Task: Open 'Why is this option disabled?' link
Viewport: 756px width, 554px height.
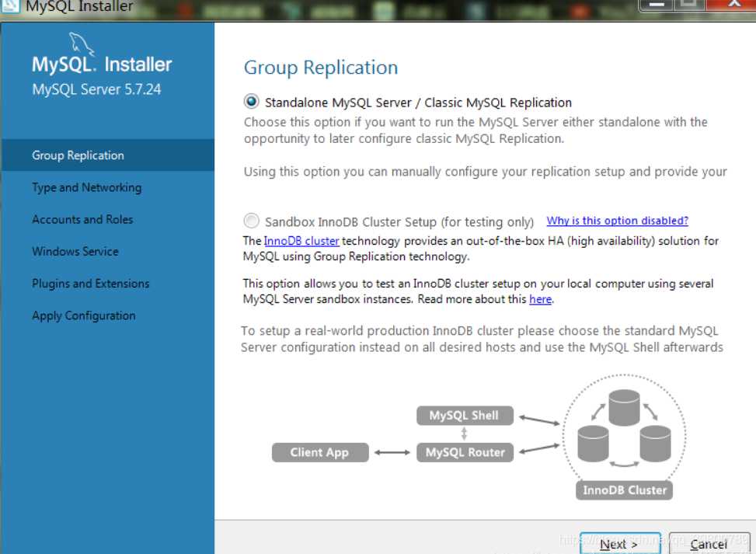Action: tap(617, 221)
